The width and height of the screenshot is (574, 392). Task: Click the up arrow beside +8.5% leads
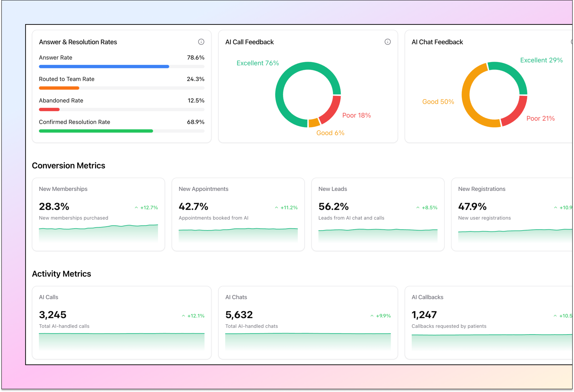[x=418, y=208]
